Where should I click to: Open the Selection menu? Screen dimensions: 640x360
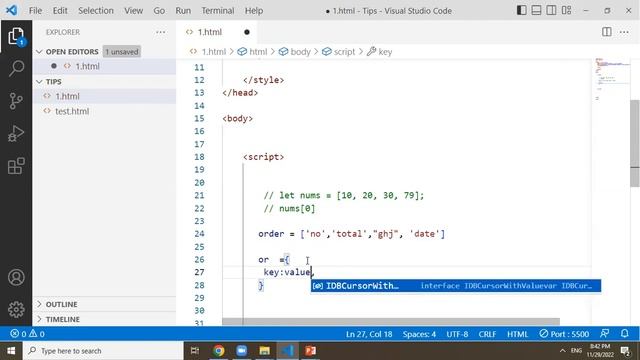click(96, 11)
